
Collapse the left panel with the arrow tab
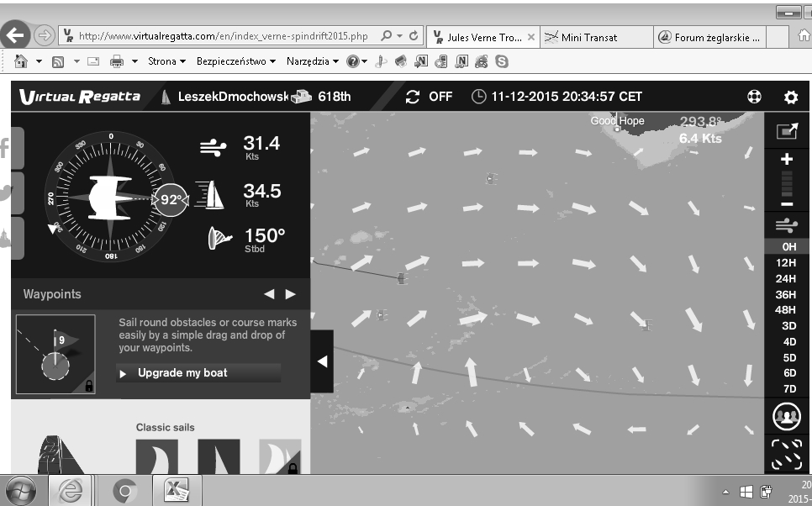(x=322, y=361)
